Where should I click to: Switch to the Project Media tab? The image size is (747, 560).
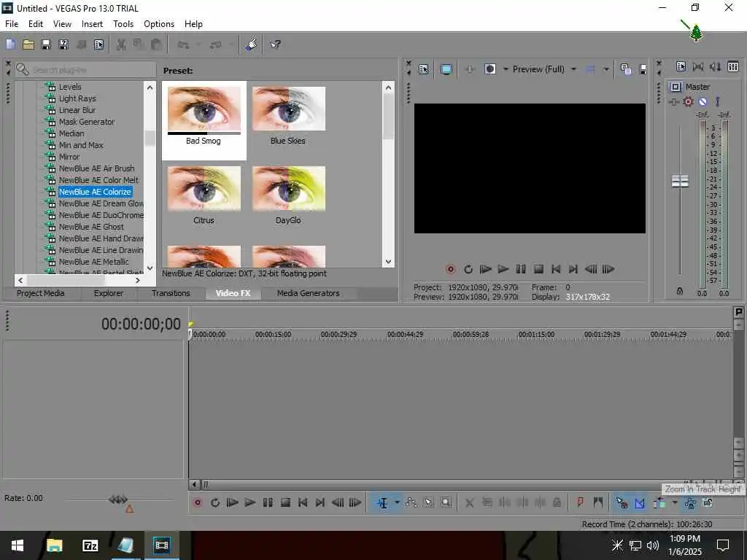[41, 293]
